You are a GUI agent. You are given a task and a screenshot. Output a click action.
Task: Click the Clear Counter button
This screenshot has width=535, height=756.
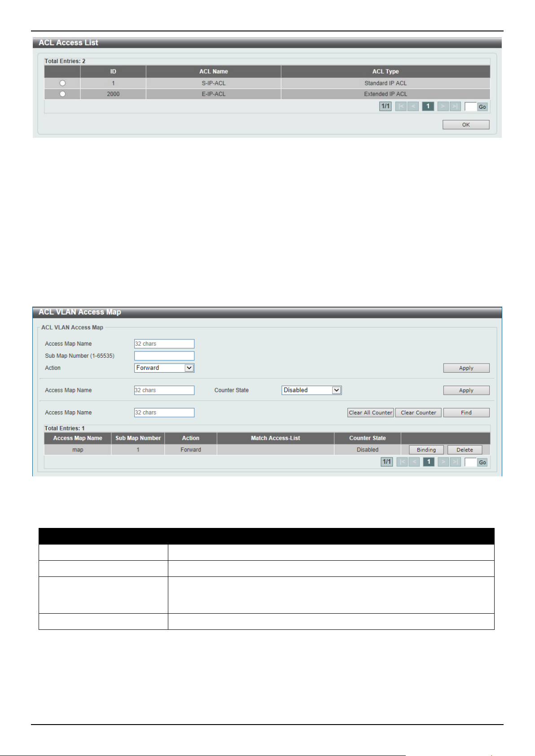[x=418, y=413]
